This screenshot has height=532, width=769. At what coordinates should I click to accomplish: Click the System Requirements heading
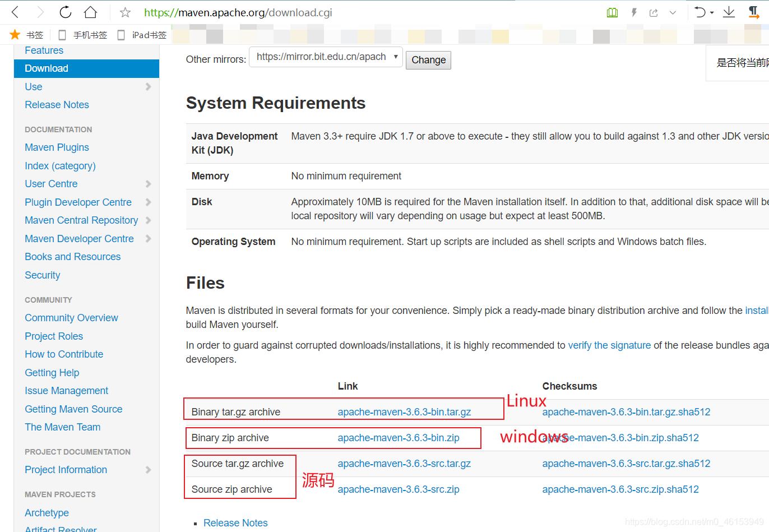[276, 103]
